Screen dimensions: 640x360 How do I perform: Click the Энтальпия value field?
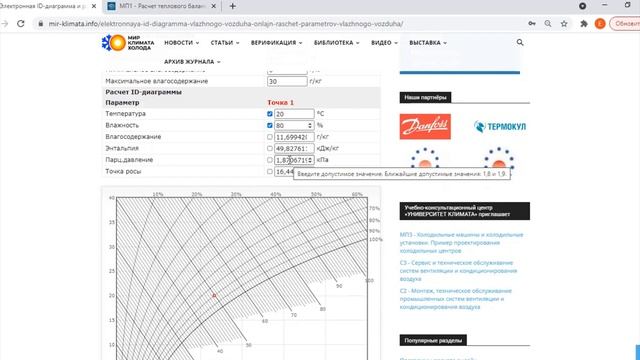click(x=294, y=148)
